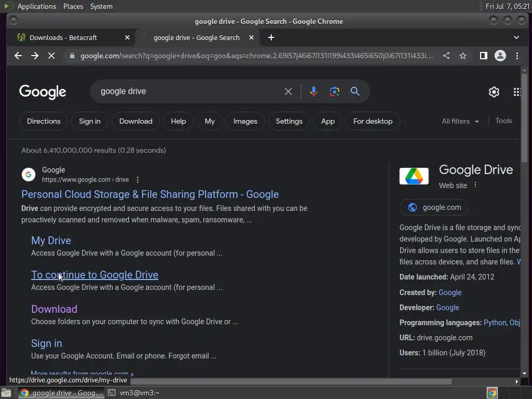Bookmark this page with the star icon

pos(463,56)
